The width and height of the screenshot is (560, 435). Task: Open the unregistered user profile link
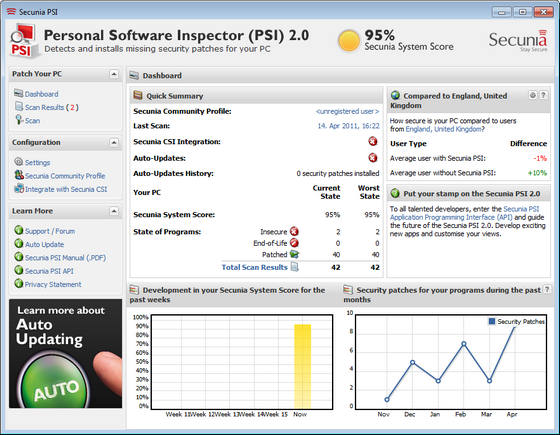click(x=347, y=111)
